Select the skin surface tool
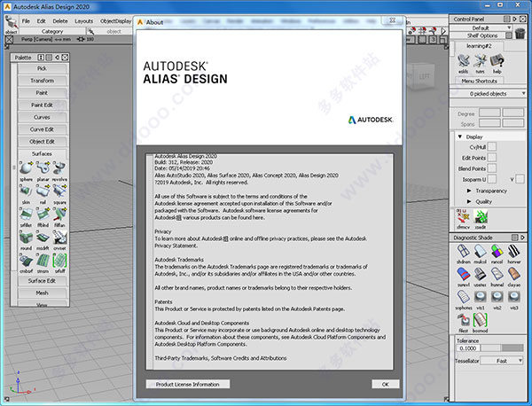This screenshot has width=532, height=406. point(26,191)
